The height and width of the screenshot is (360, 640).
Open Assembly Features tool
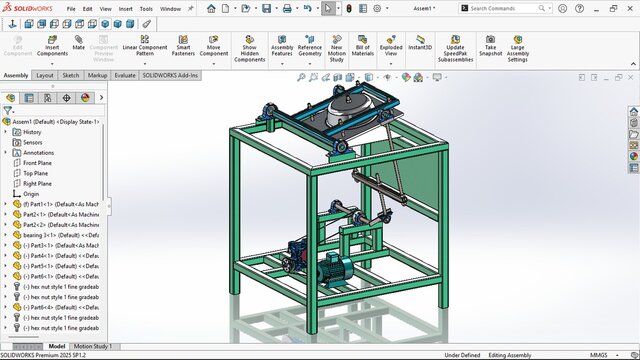282,46
